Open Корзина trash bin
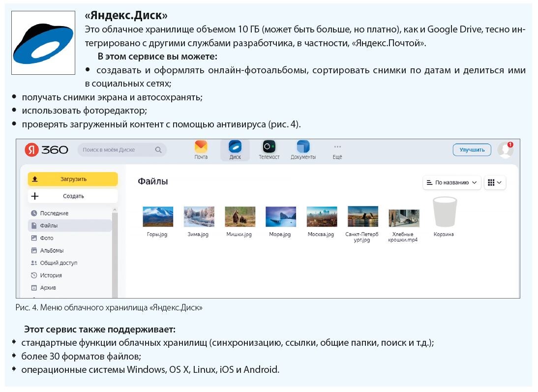The image size is (538, 392). coord(445,211)
